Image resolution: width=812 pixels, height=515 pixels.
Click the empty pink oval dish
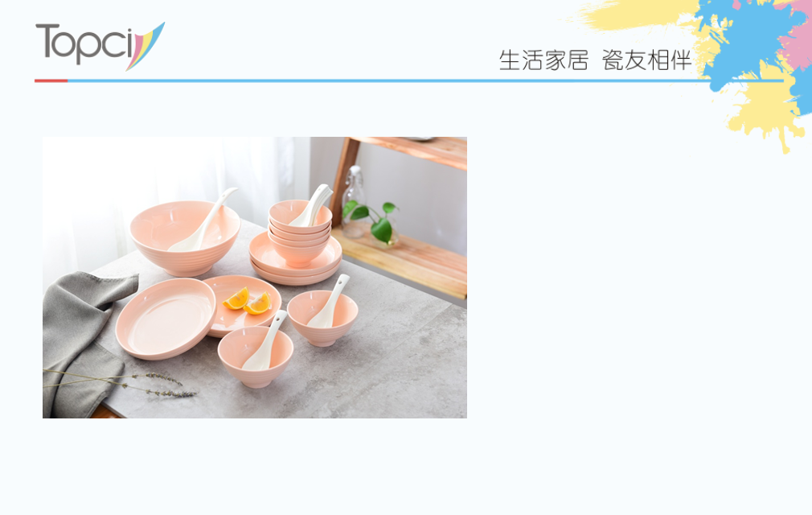pyautogui.click(x=166, y=318)
